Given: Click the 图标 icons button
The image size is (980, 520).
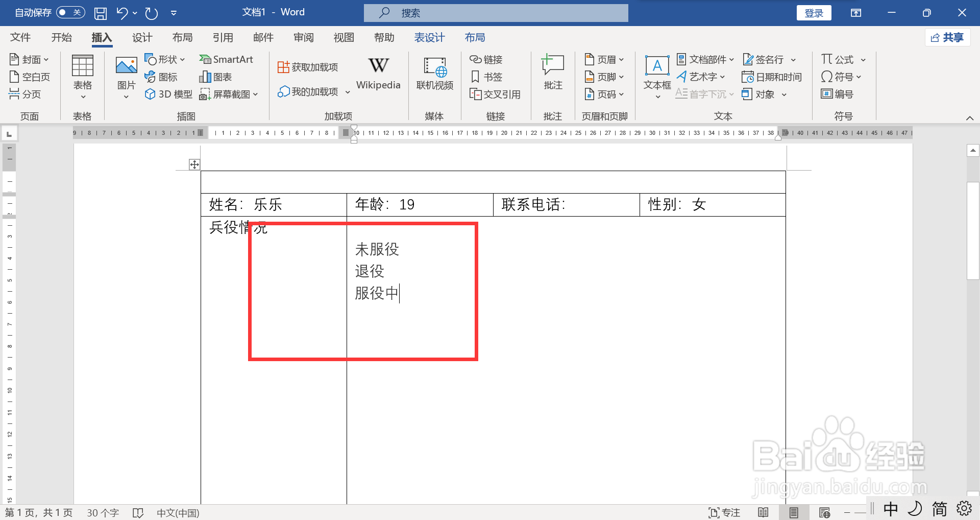Looking at the screenshot, I should (x=161, y=77).
